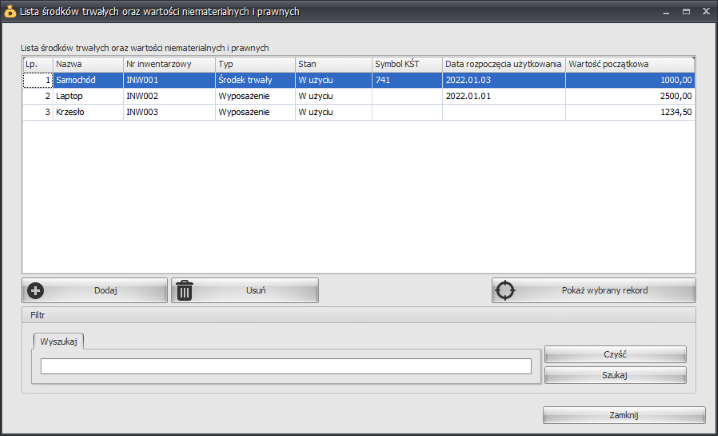Click W użyciu status in Laptop row
Viewport: 718px width, 436px height.
point(333,96)
